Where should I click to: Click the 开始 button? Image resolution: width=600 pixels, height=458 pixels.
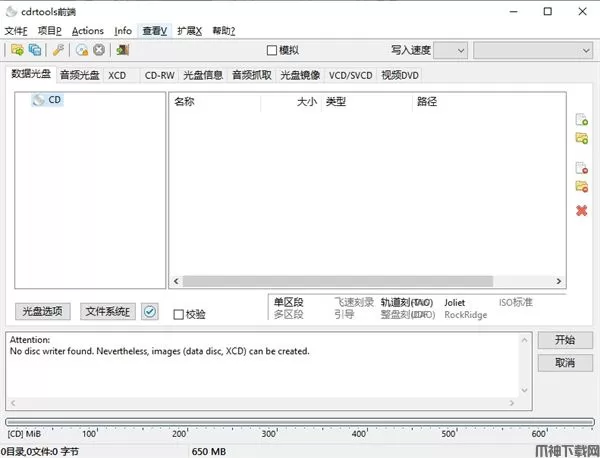point(565,340)
